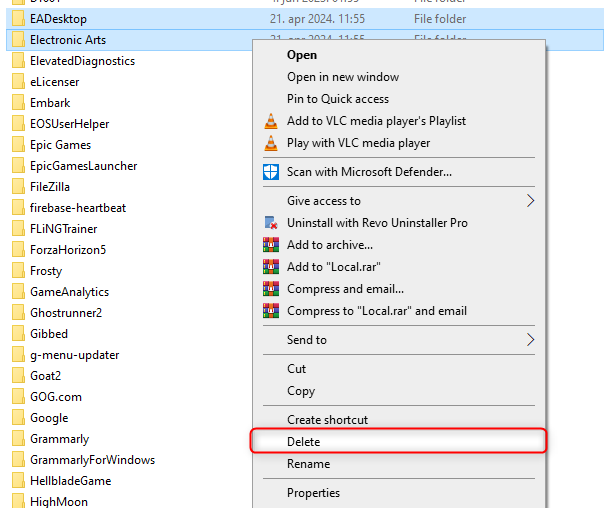
Task: Click the Electronic Arts folder icon
Action: [18, 40]
